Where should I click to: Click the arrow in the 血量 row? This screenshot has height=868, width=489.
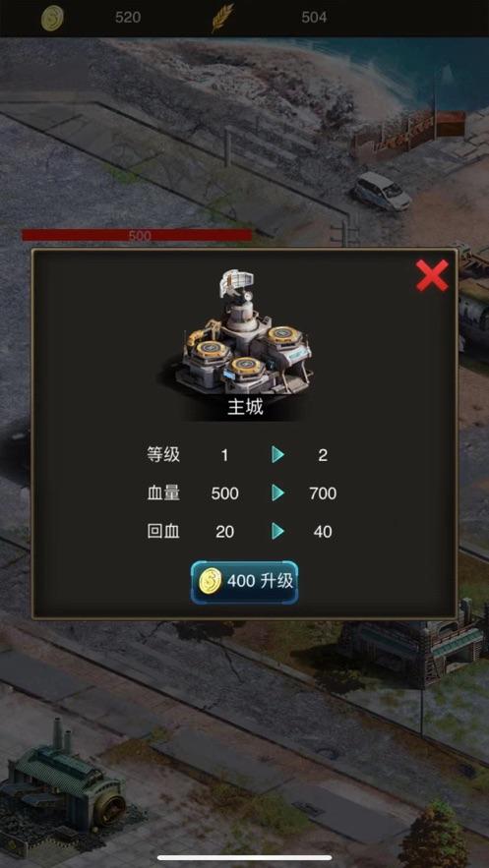coord(278,492)
